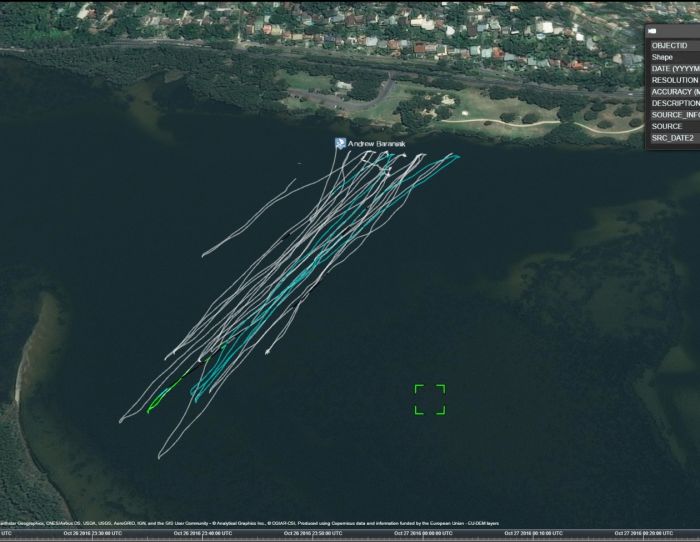The height and width of the screenshot is (542, 700).
Task: Jump to Oct 26 2016 23:30:00 on timeline
Action: (x=95, y=534)
